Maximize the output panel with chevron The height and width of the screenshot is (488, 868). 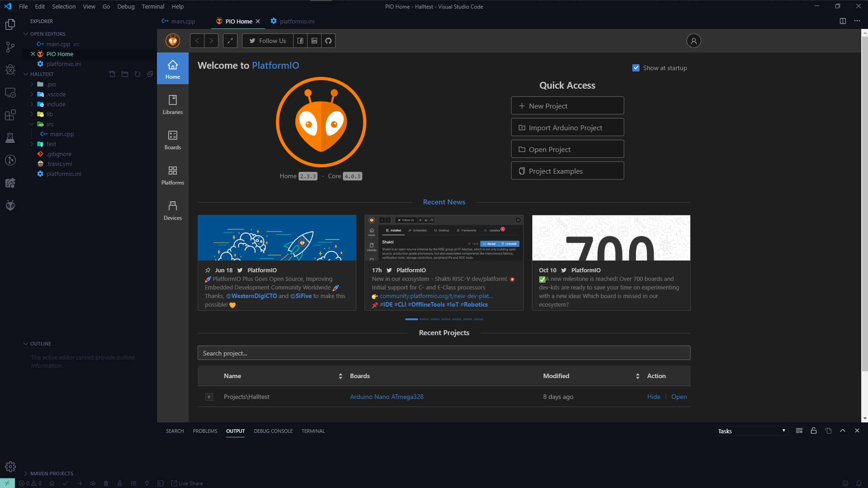tap(843, 431)
